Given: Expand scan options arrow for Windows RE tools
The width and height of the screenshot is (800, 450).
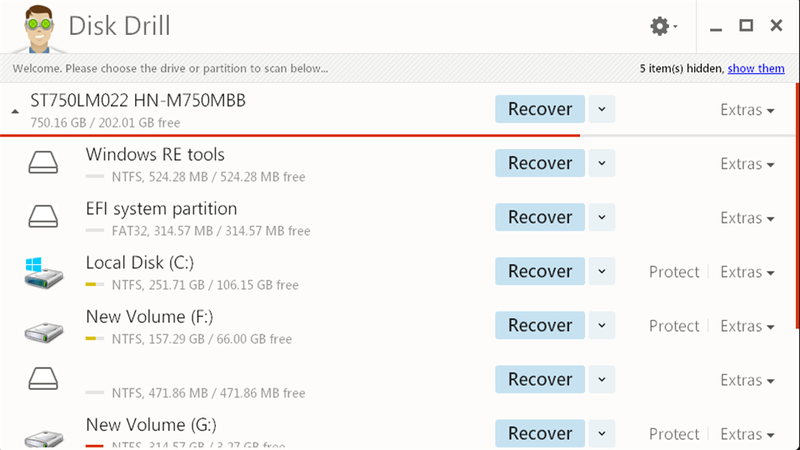Looking at the screenshot, I should [x=601, y=163].
